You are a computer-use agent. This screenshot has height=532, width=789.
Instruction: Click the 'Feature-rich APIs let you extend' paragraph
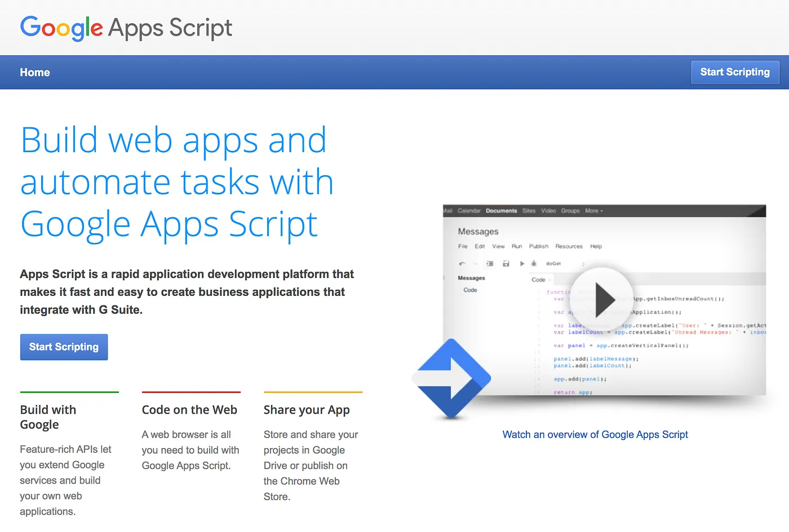click(x=65, y=480)
